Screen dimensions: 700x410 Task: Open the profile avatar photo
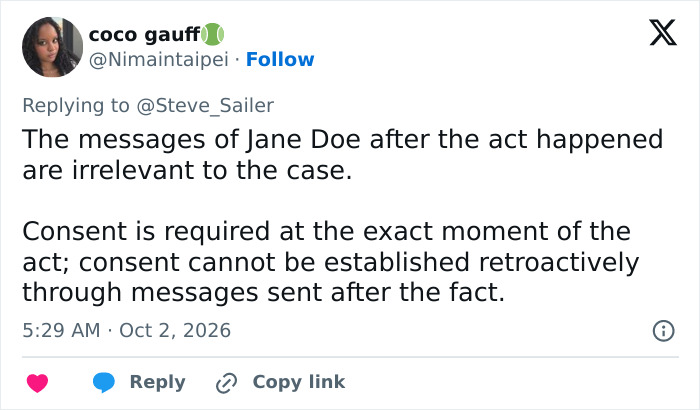pyautogui.click(x=52, y=47)
